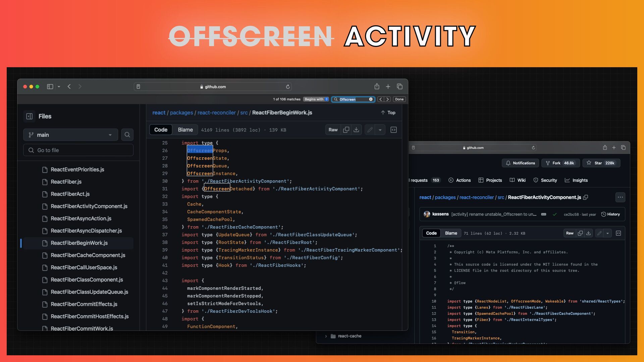Viewport: 644px width, 362px height.
Task: Expand the react-cache folder
Action: coord(326,336)
